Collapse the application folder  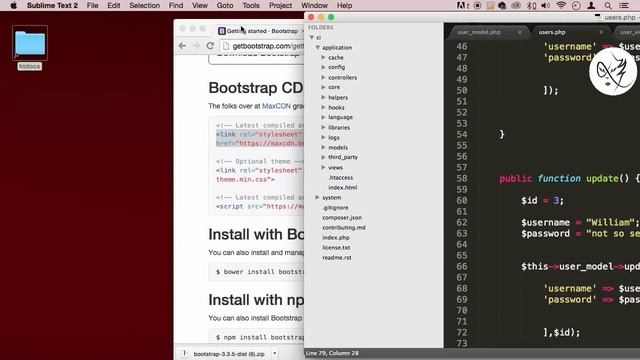318,48
